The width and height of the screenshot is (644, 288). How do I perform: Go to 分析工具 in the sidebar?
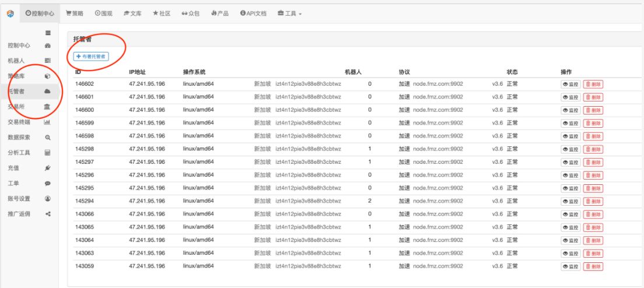click(x=19, y=153)
